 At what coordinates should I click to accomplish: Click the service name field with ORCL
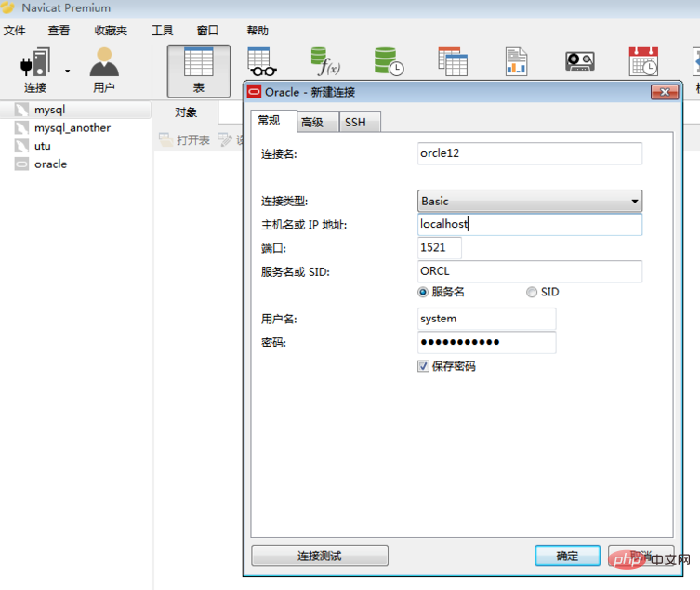(530, 271)
